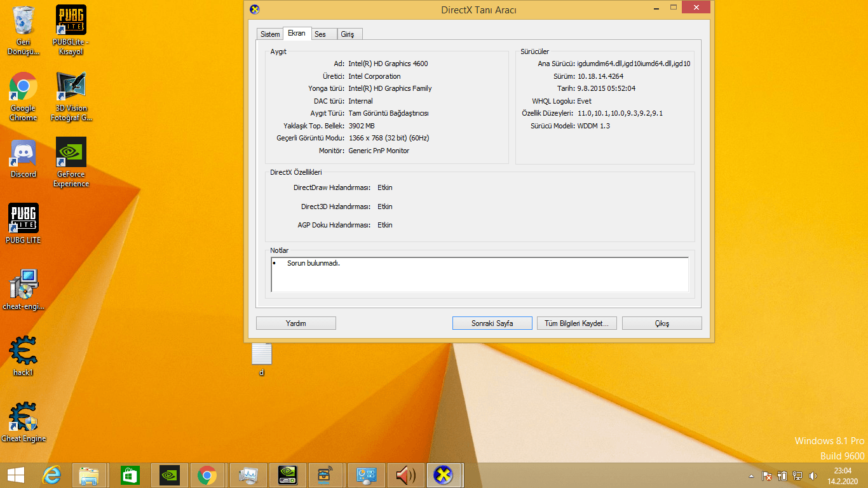Open the wireless toolbox taskbar icon

[x=325, y=475]
